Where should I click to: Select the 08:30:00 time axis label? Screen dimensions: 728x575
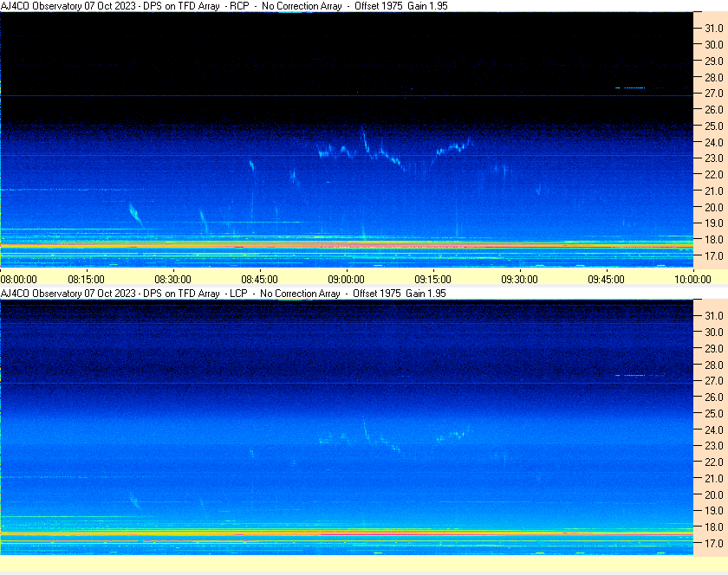(x=172, y=280)
